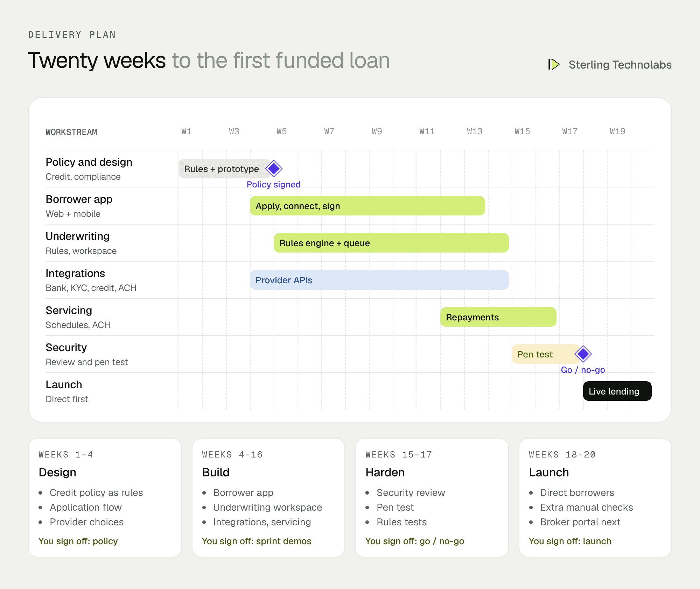Click the Build phase card heading
Screen dimensions: 700x589
tap(216, 473)
